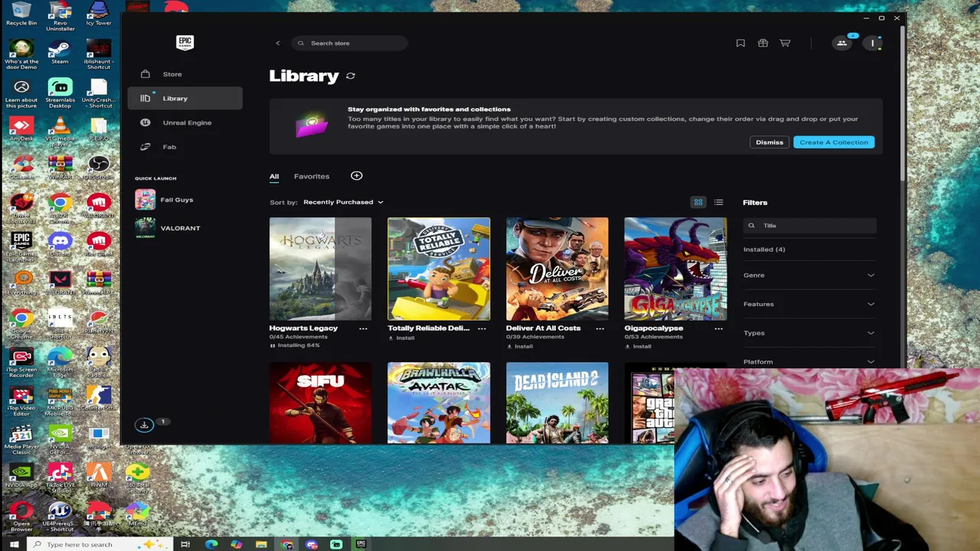Viewport: 980px width, 551px height.
Task: Click the Title filter search field
Action: (x=809, y=226)
